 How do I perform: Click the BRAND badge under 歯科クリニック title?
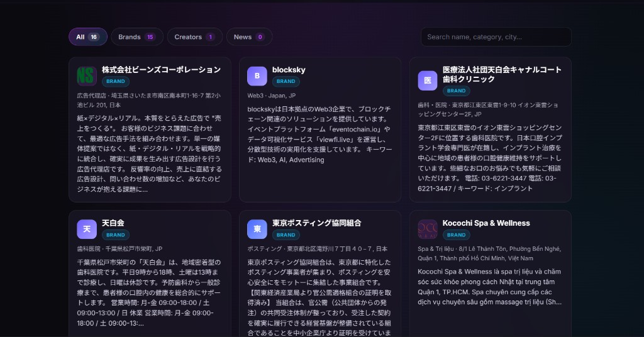(x=457, y=91)
